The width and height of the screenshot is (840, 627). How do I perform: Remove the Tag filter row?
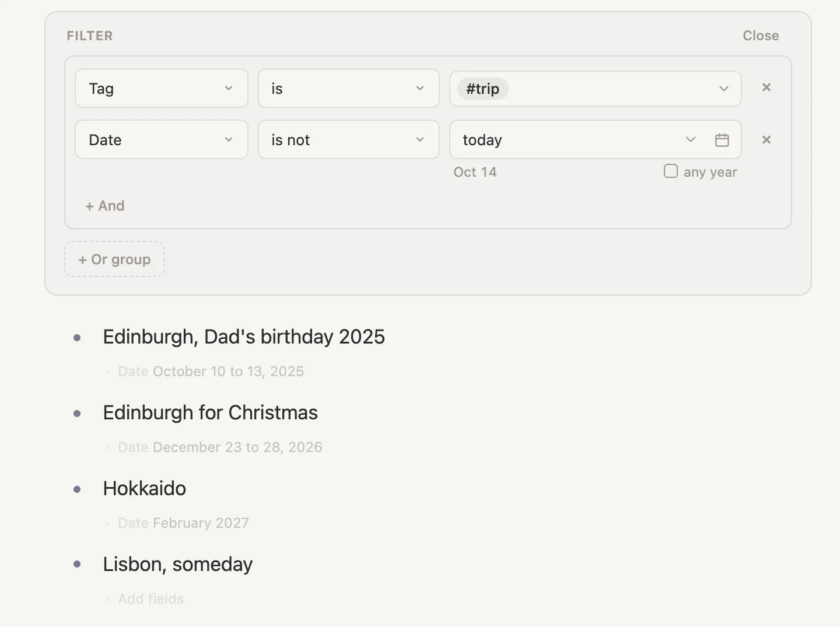coord(766,87)
